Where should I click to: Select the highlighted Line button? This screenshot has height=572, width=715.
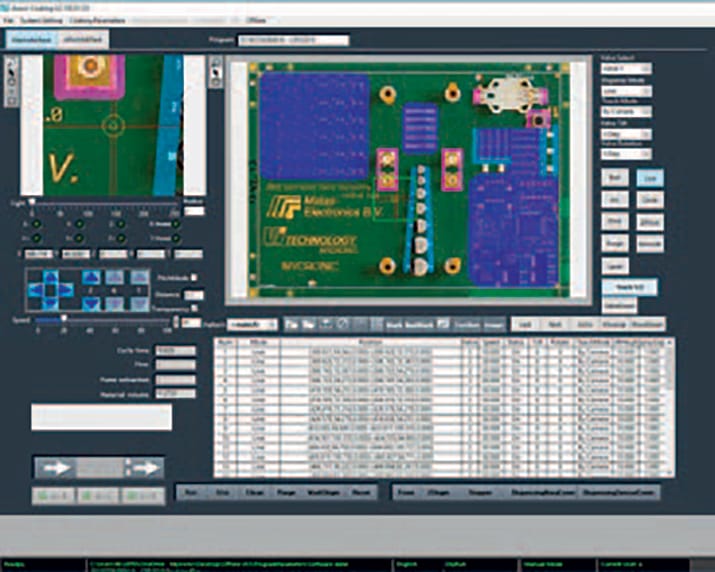(649, 176)
